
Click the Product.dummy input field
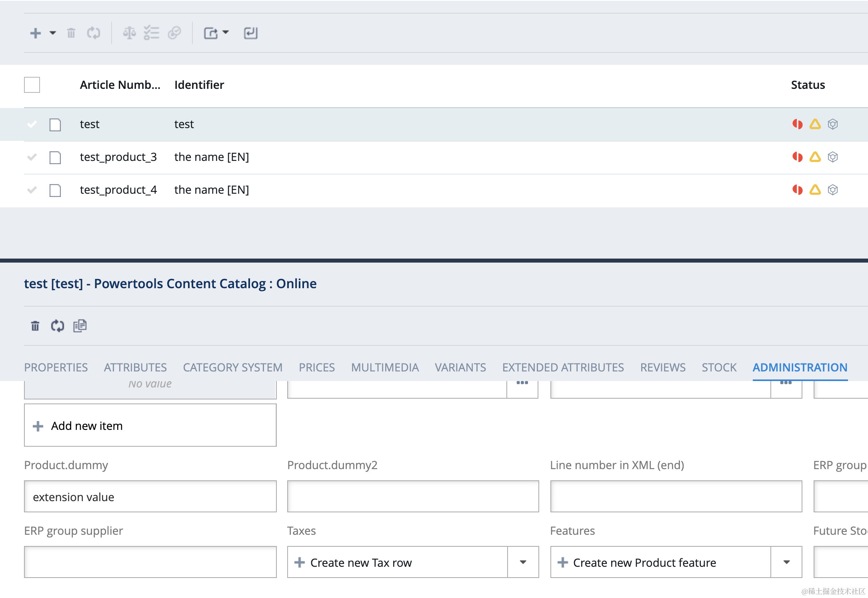tap(150, 496)
